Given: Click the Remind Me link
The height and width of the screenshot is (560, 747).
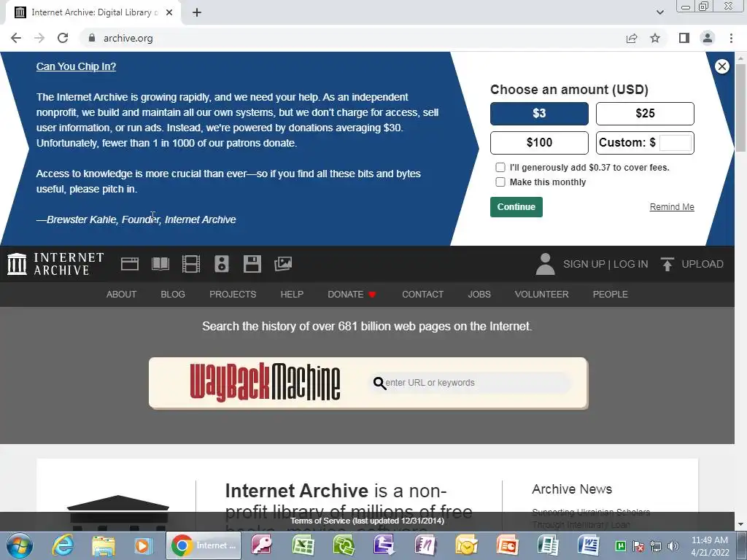Looking at the screenshot, I should click(x=672, y=206).
